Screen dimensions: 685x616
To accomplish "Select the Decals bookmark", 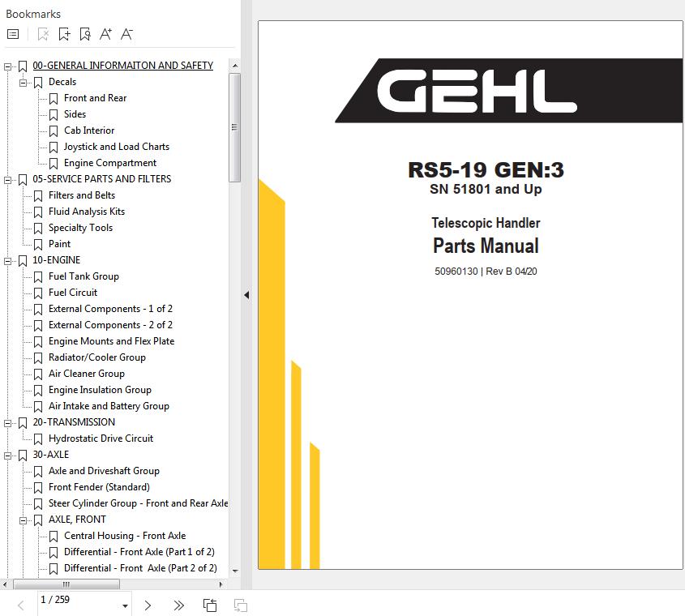I will pos(62,82).
